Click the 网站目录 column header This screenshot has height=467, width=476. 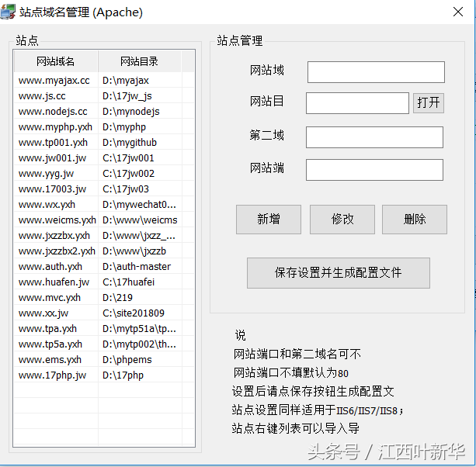tap(139, 61)
